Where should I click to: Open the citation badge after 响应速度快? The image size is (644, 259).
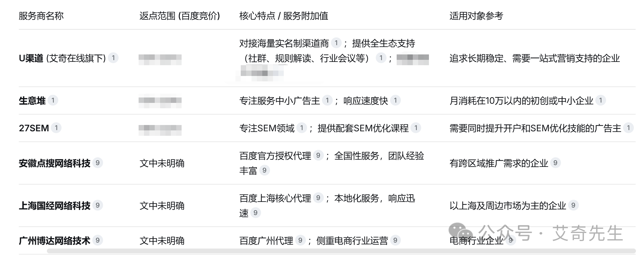pyautogui.click(x=395, y=100)
